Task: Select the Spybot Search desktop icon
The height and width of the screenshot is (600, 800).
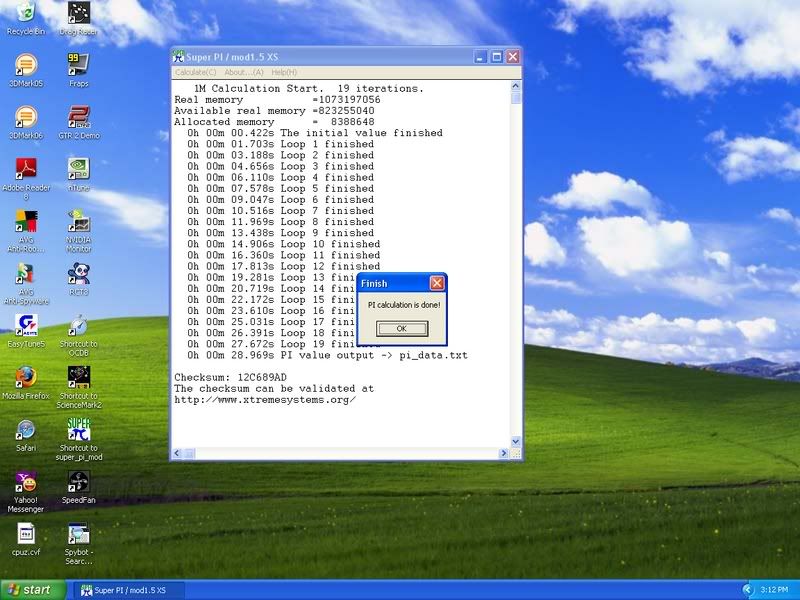Action: point(79,544)
